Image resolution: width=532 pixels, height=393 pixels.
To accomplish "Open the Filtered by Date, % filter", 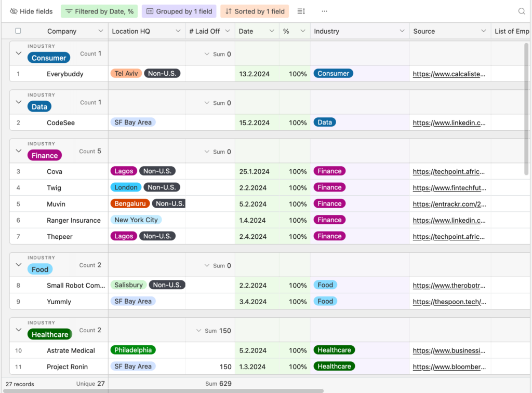I will point(99,11).
